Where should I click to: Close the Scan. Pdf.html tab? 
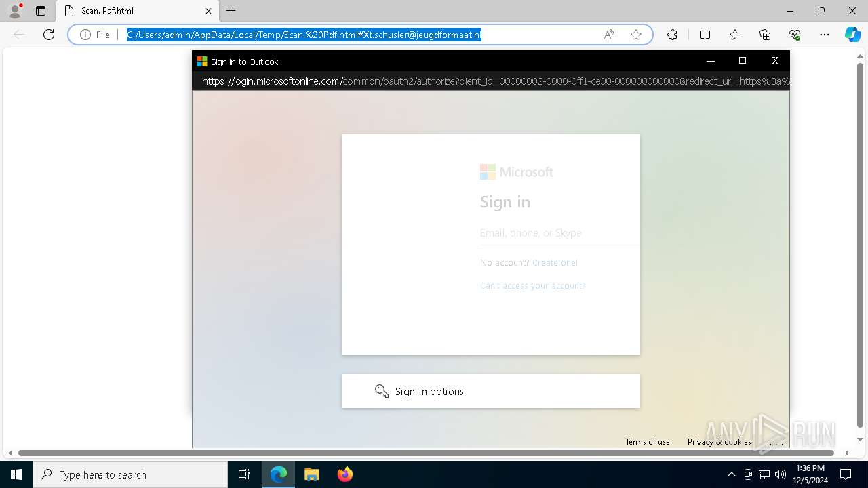(x=208, y=11)
